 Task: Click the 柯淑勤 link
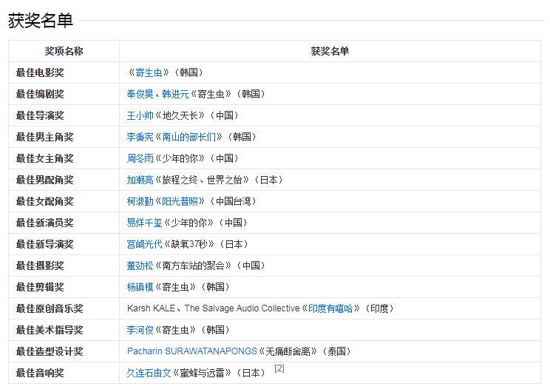pyautogui.click(x=140, y=201)
